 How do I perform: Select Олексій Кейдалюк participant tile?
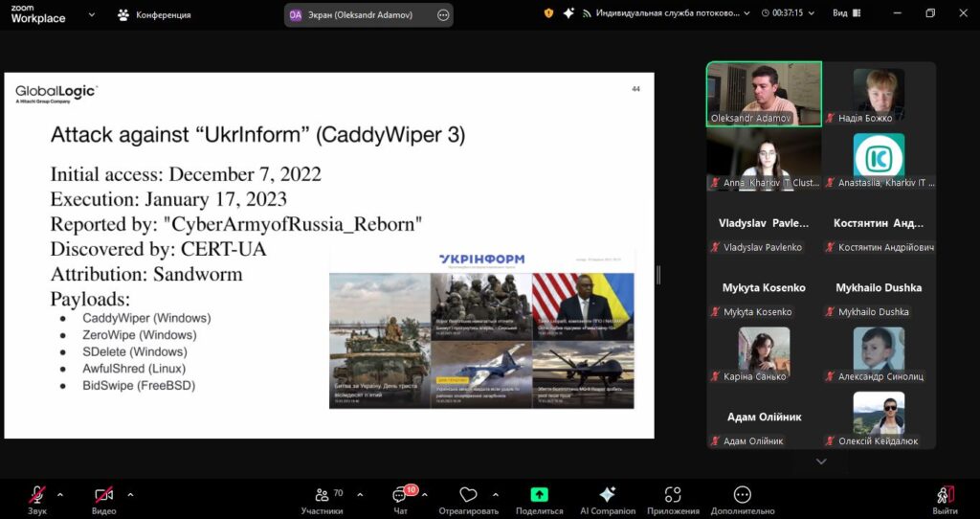click(879, 417)
